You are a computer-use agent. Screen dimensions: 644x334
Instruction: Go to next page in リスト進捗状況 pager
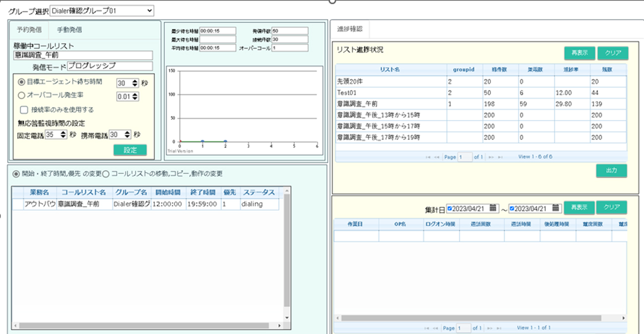(x=491, y=157)
